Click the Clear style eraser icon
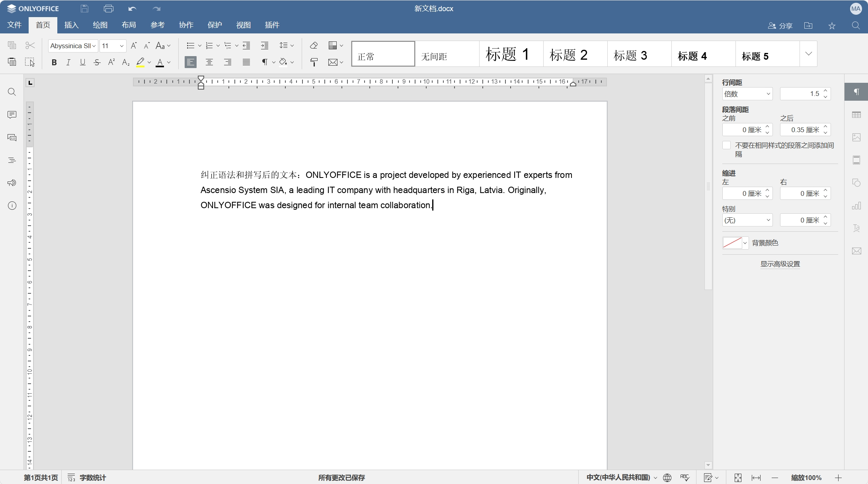The width and height of the screenshot is (868, 484). pyautogui.click(x=314, y=45)
